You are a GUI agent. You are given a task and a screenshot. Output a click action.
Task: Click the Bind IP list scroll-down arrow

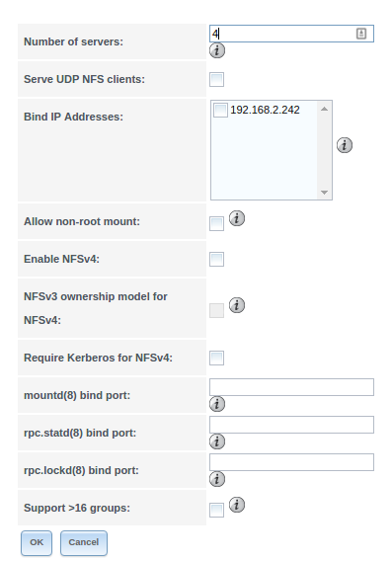pyautogui.click(x=325, y=193)
